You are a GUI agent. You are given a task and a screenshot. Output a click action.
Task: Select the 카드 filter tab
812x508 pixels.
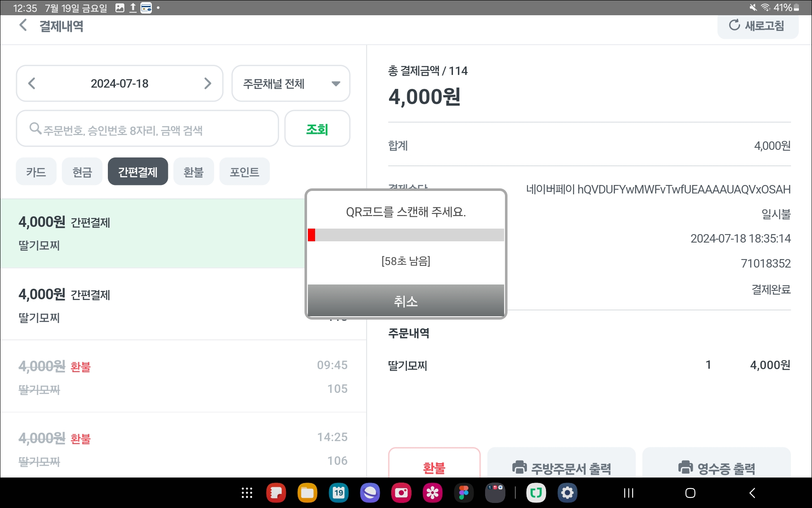tap(36, 172)
